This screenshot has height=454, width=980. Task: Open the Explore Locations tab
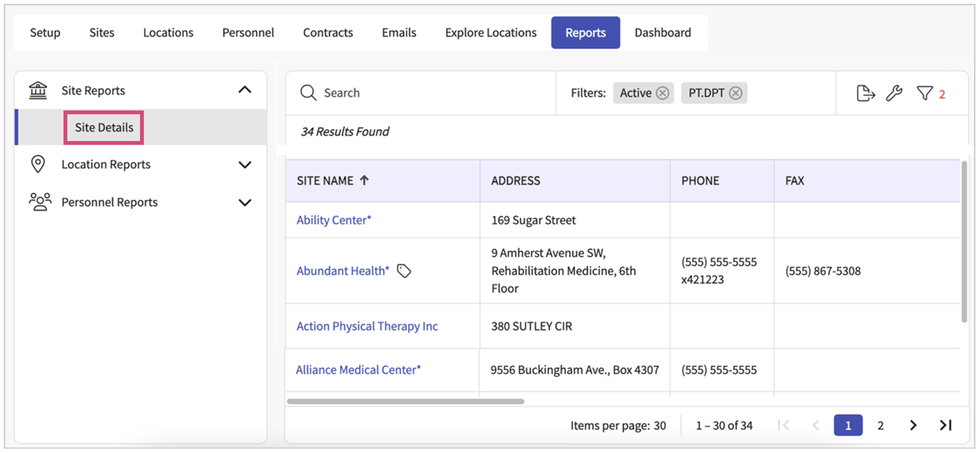491,33
